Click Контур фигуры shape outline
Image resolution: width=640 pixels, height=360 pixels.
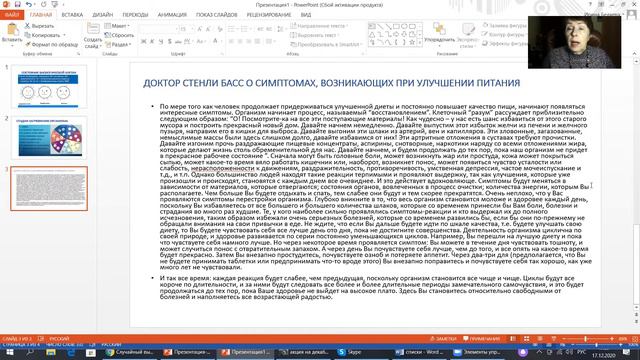point(504,34)
